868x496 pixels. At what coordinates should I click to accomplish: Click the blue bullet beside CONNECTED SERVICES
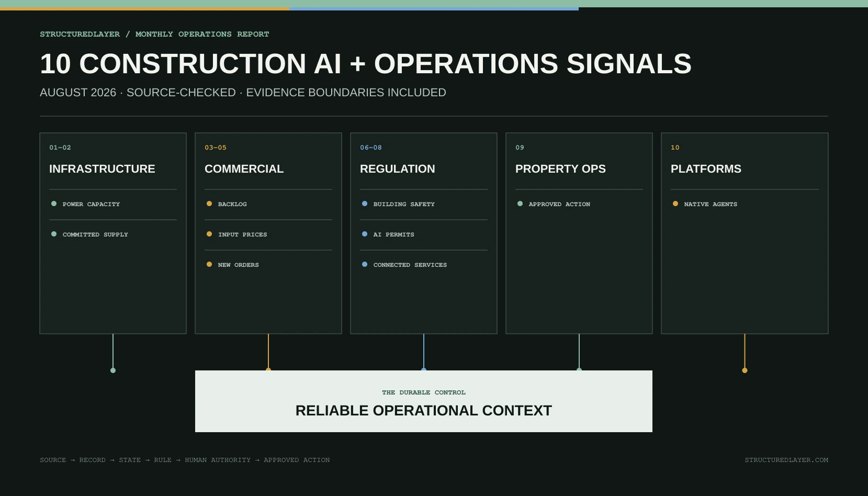pos(365,264)
